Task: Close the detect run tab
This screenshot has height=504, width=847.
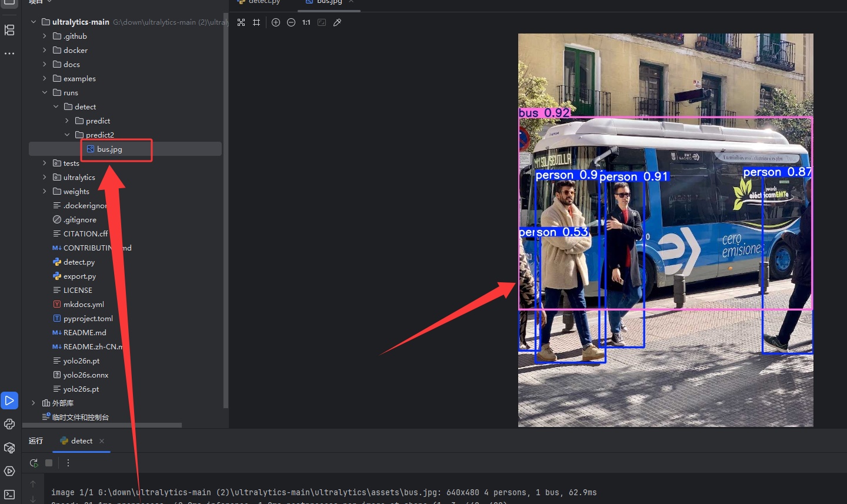Action: (102, 441)
